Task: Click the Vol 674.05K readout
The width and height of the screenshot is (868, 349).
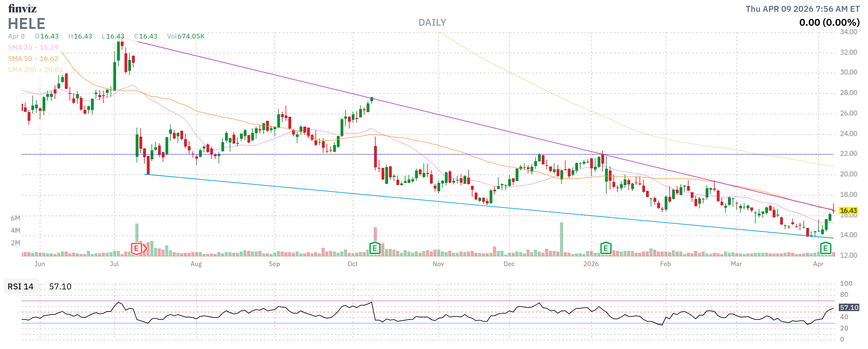Action: pos(186,36)
